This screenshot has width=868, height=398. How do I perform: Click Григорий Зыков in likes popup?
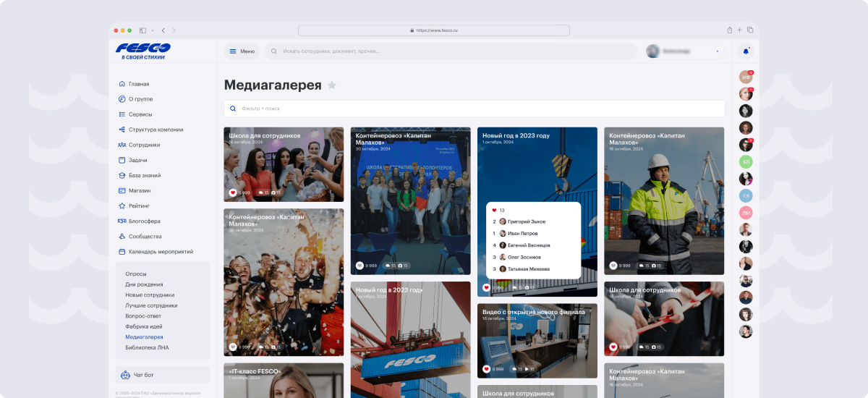[x=527, y=221]
